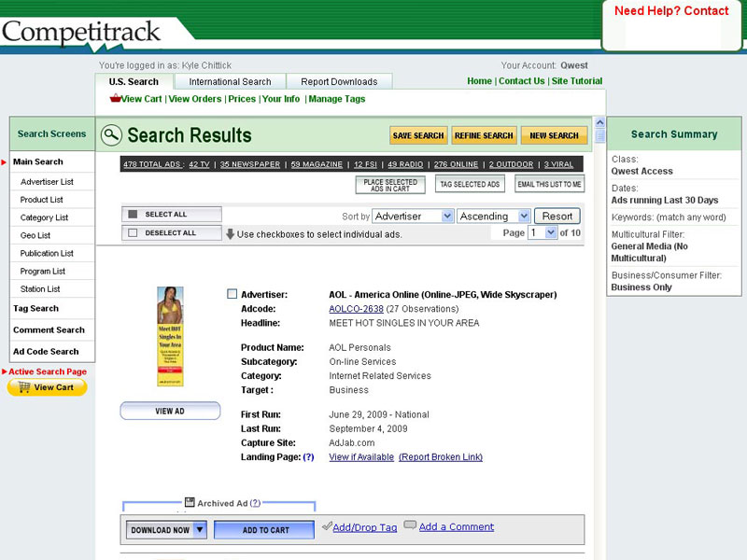
Task: Click the Landing Page (?) help link
Action: click(308, 456)
